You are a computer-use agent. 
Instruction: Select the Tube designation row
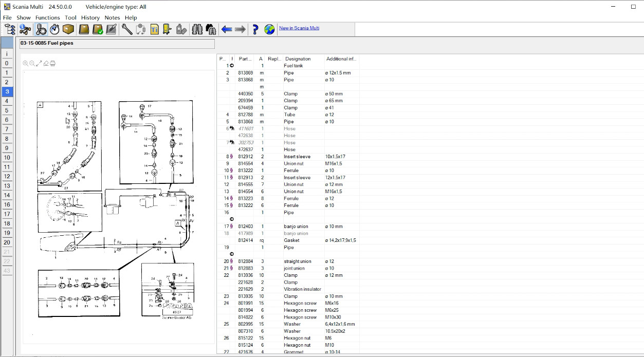point(289,115)
